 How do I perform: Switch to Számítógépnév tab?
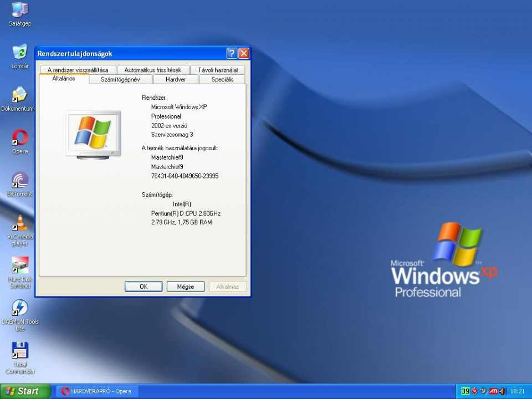[120, 79]
